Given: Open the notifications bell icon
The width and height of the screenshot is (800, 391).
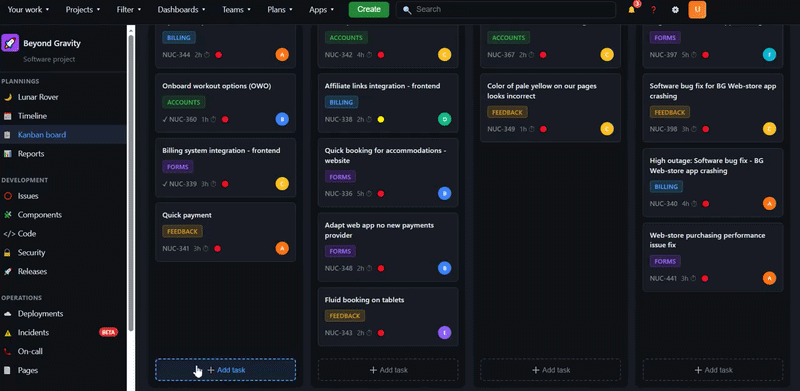Looking at the screenshot, I should (632, 10).
